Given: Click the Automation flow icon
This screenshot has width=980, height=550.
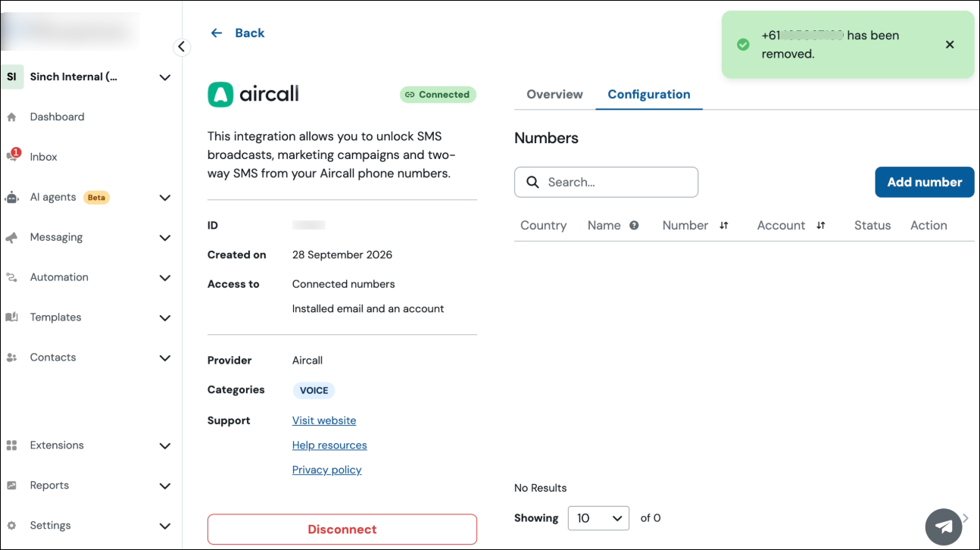Looking at the screenshot, I should click(11, 277).
